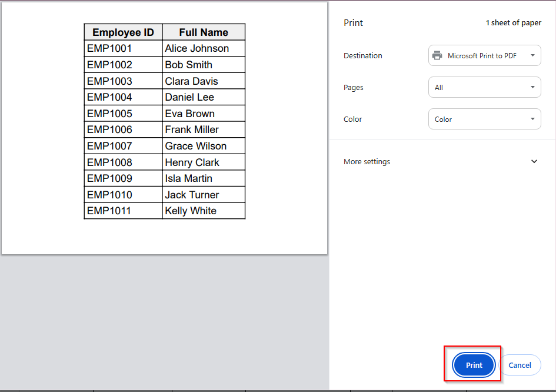The width and height of the screenshot is (556, 392).
Task: Click the Employee ID header in preview
Action: [123, 32]
